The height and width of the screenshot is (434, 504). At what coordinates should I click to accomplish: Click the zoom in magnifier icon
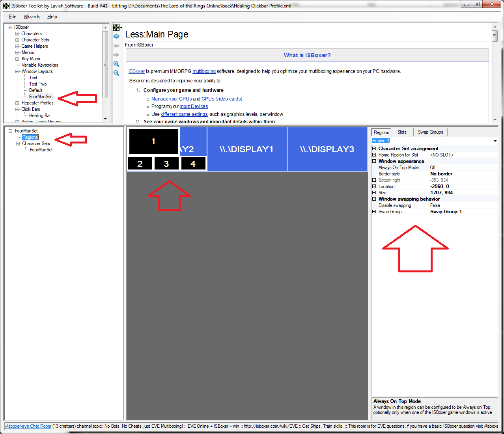coord(116,64)
